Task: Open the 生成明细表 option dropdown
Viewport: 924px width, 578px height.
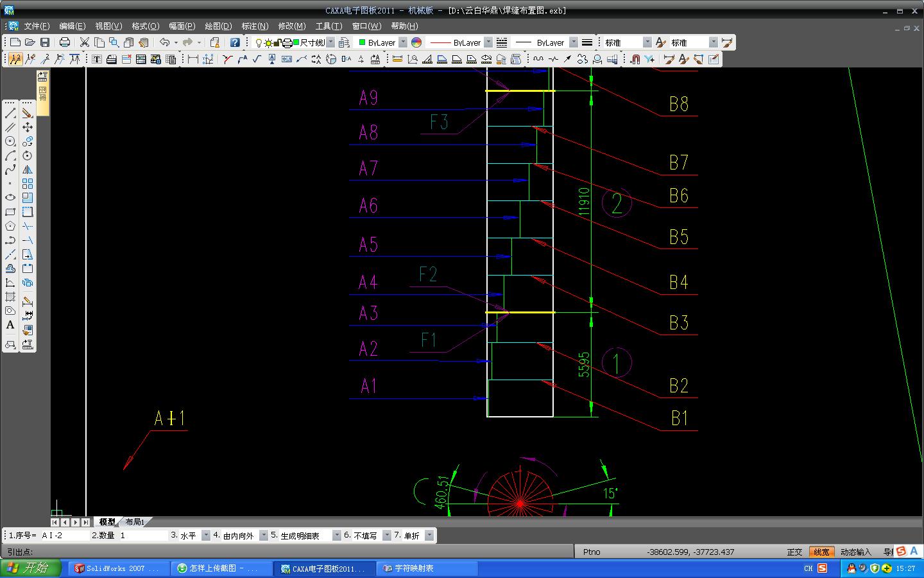Action: pos(336,536)
